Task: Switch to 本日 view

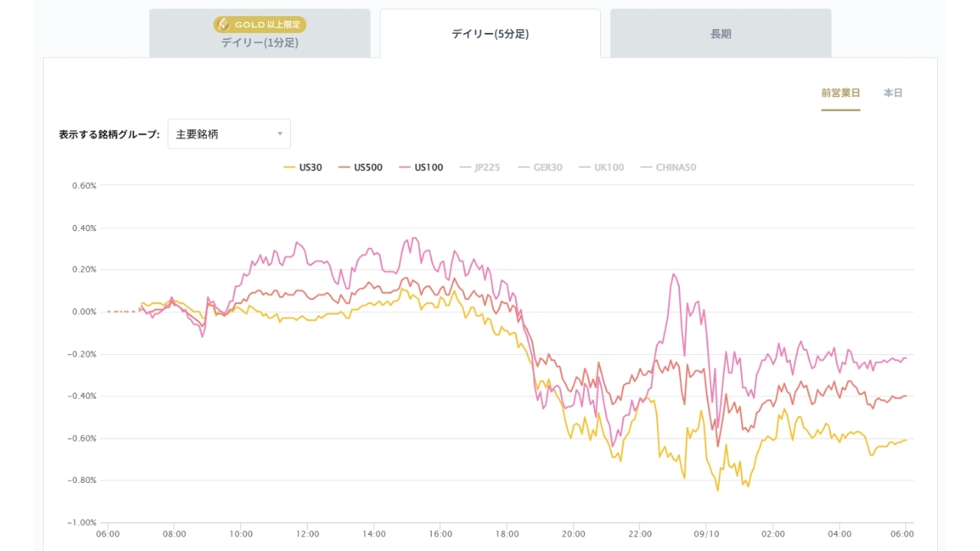Action: tap(893, 93)
